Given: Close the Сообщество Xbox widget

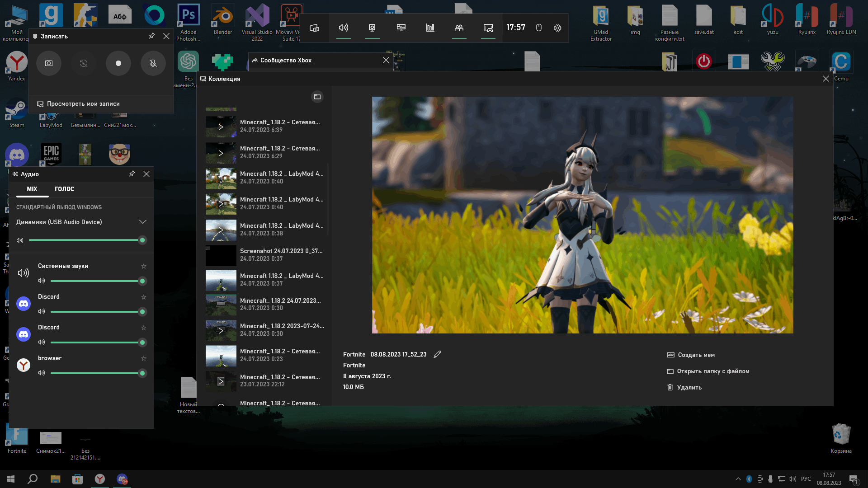Looking at the screenshot, I should tap(386, 61).
